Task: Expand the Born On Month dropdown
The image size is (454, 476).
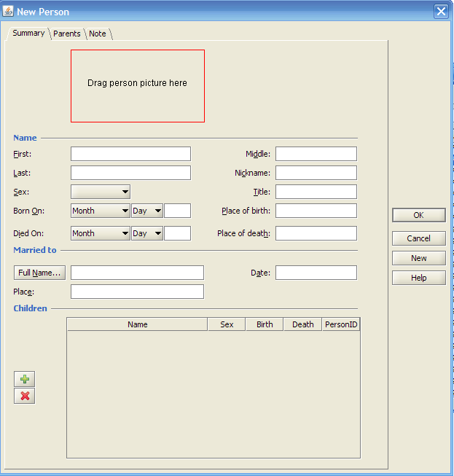Action: click(x=101, y=211)
